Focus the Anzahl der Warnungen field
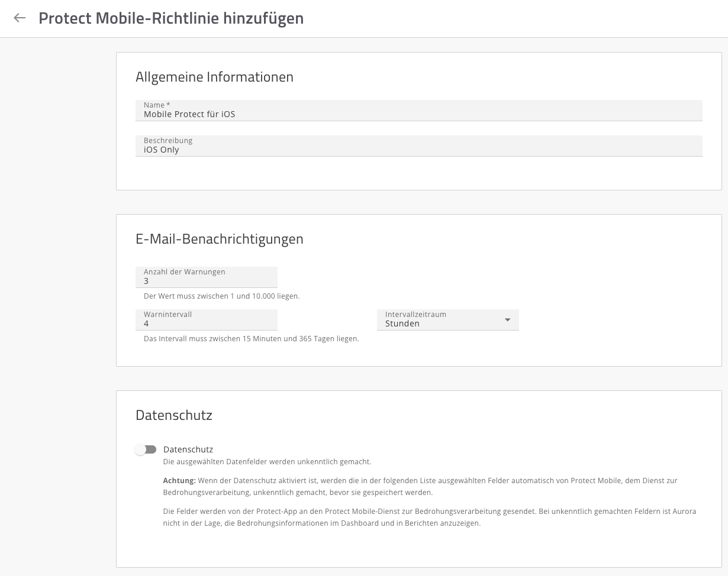The width and height of the screenshot is (728, 576). [x=207, y=281]
